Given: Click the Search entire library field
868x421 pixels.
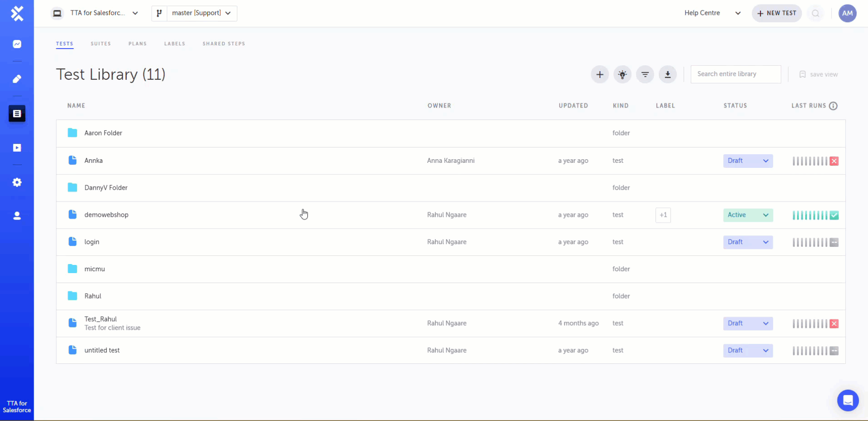Looking at the screenshot, I should pyautogui.click(x=736, y=74).
